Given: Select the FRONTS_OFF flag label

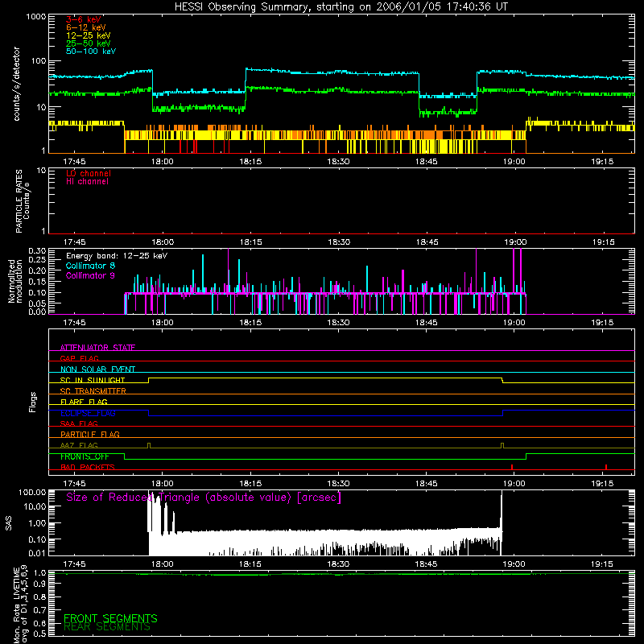Looking at the screenshot, I should tap(85, 456).
